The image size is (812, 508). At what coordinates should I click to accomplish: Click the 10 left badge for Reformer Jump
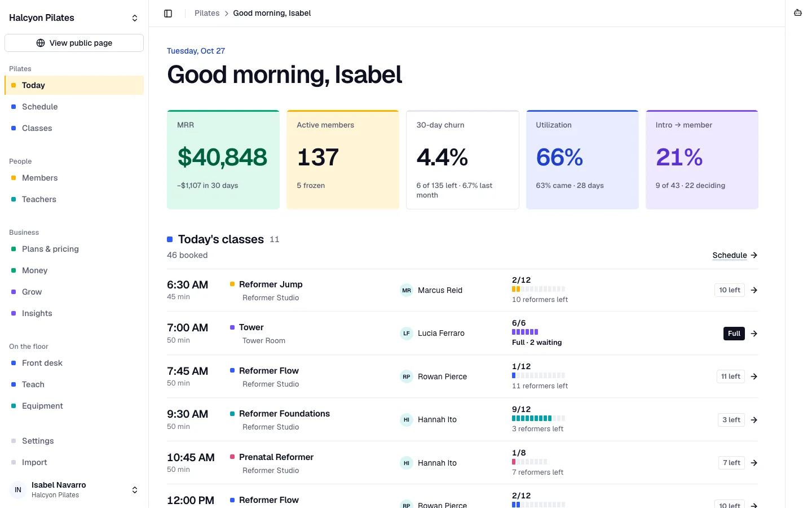[x=730, y=290]
